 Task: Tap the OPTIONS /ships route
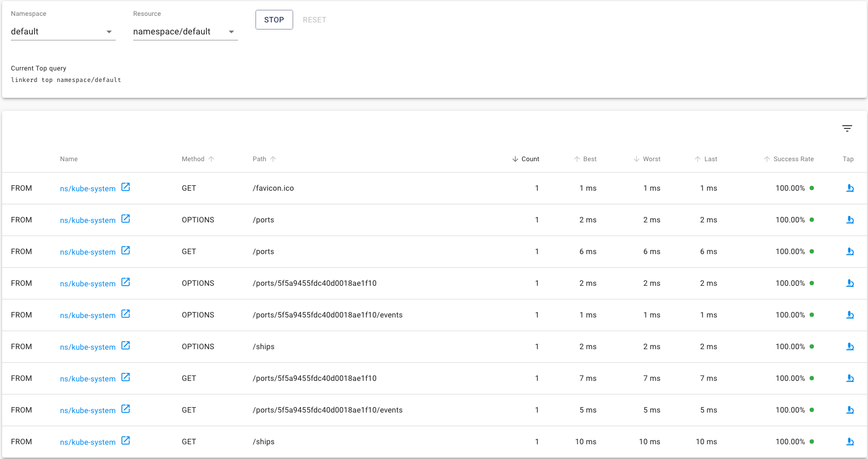point(850,346)
